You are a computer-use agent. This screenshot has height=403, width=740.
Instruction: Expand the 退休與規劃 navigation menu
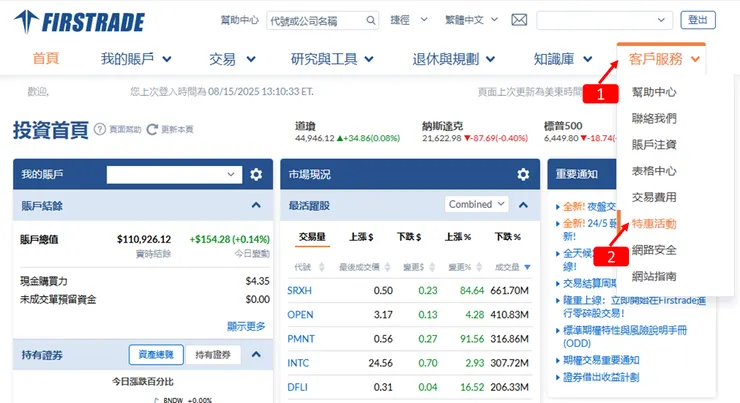454,59
